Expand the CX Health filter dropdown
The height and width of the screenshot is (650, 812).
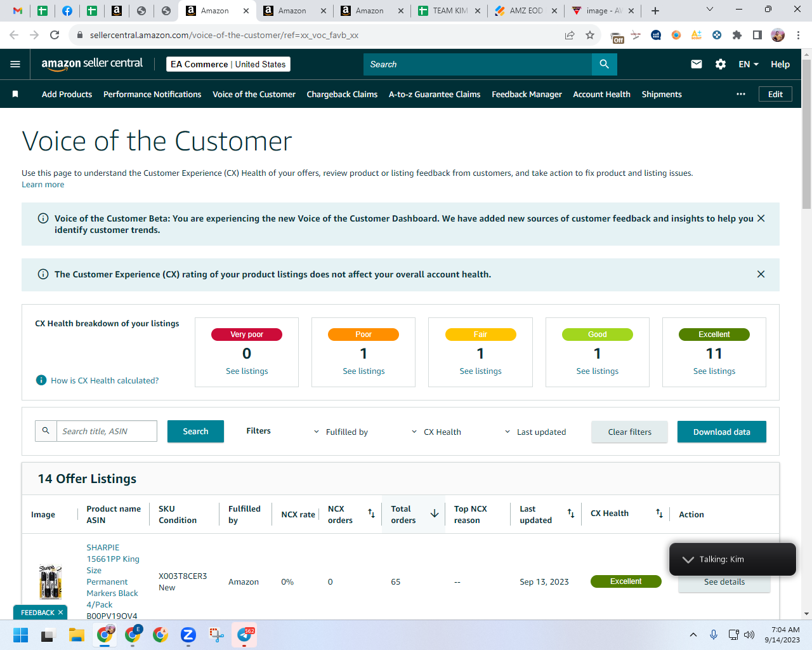[436, 432]
